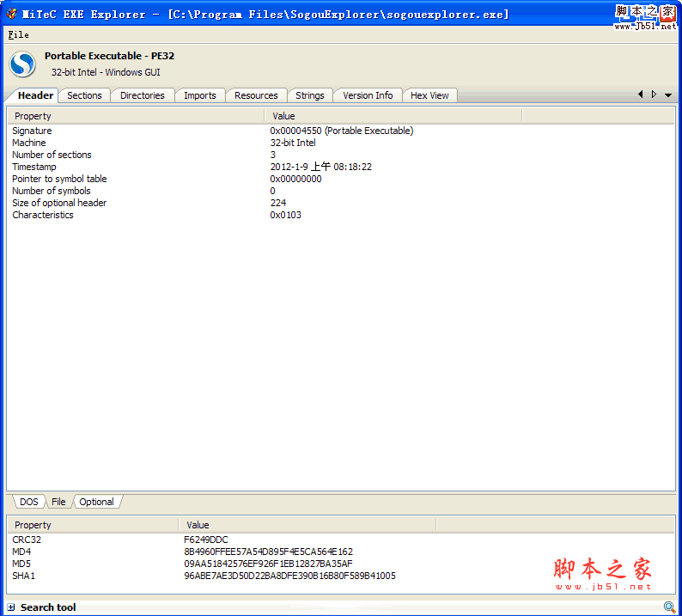Show the Resources tab

(x=256, y=95)
